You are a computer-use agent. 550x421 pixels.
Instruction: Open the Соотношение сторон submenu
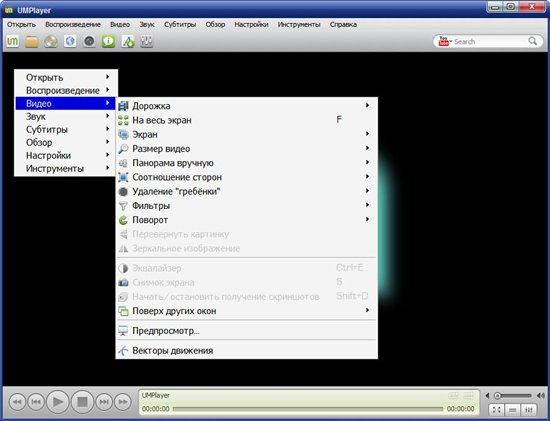pyautogui.click(x=247, y=177)
